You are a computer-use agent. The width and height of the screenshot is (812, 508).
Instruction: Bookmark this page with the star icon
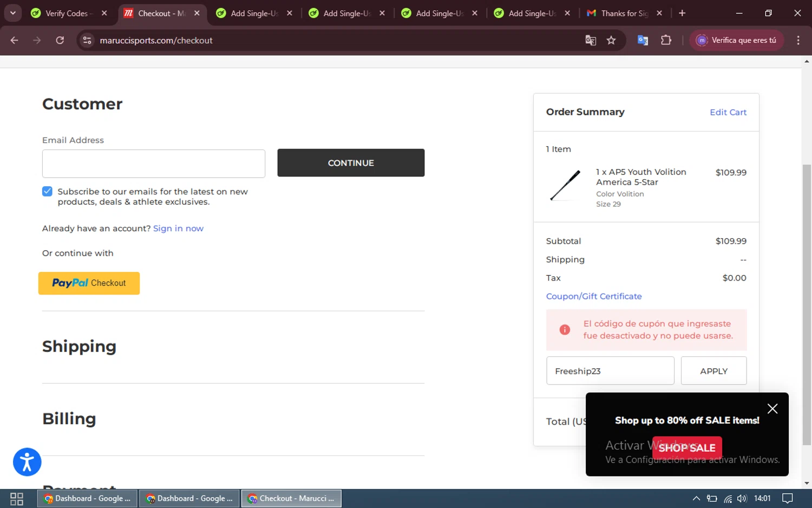click(x=611, y=40)
